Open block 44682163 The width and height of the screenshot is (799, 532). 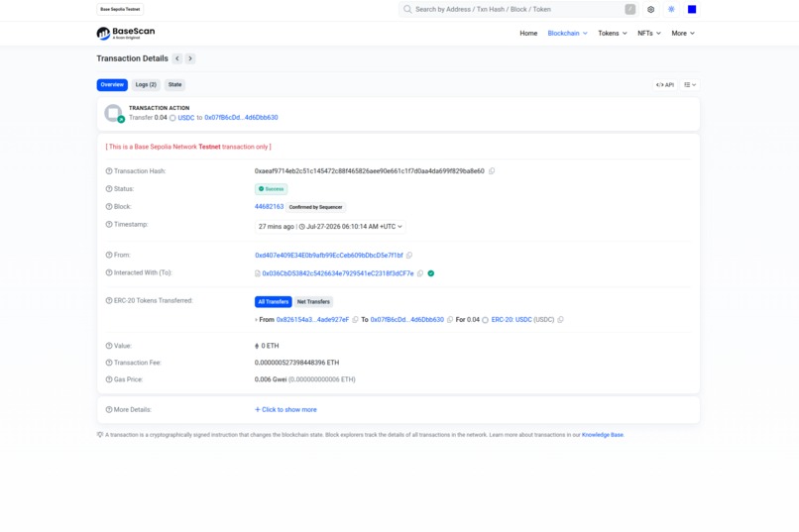pyautogui.click(x=269, y=207)
